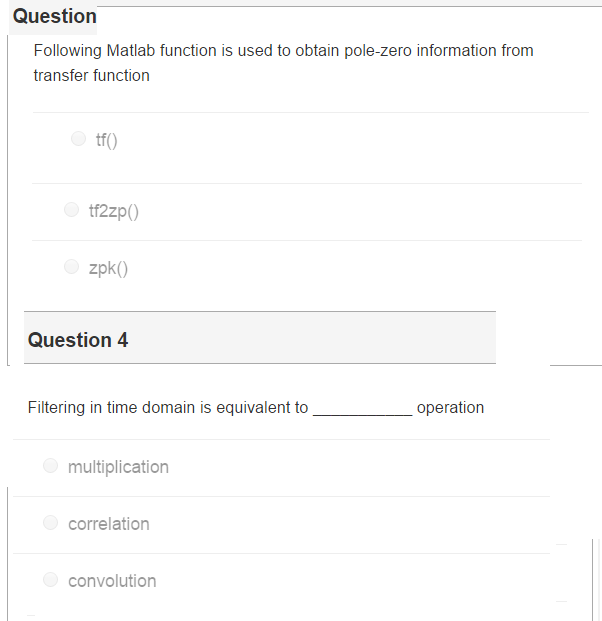Image resolution: width=602 pixels, height=621 pixels.
Task: Mark the correlation radio button
Action: (50, 523)
